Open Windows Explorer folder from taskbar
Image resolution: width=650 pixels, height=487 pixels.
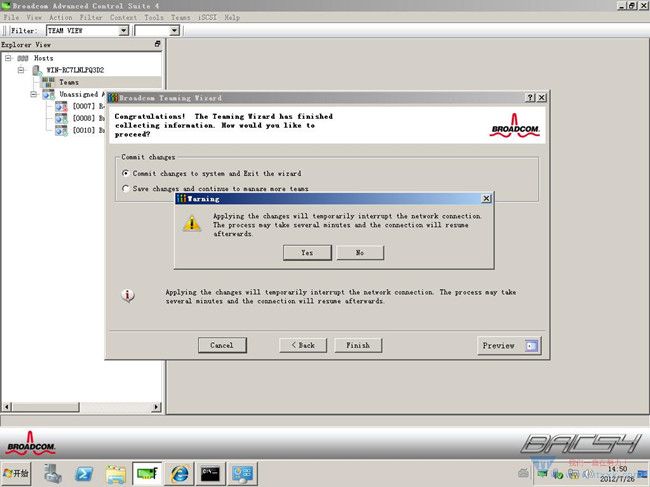(x=116, y=474)
